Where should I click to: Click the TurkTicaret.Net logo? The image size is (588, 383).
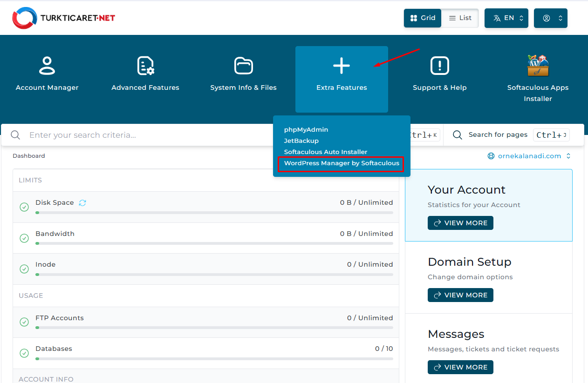tap(63, 18)
